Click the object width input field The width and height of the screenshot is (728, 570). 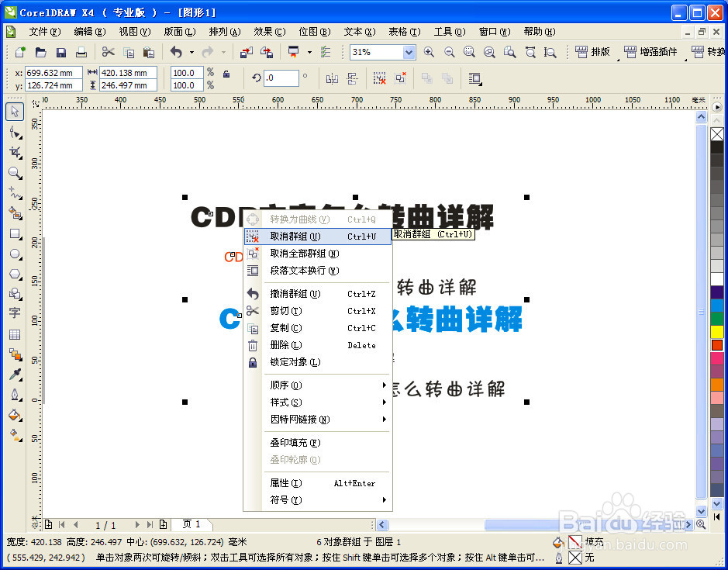[128, 73]
